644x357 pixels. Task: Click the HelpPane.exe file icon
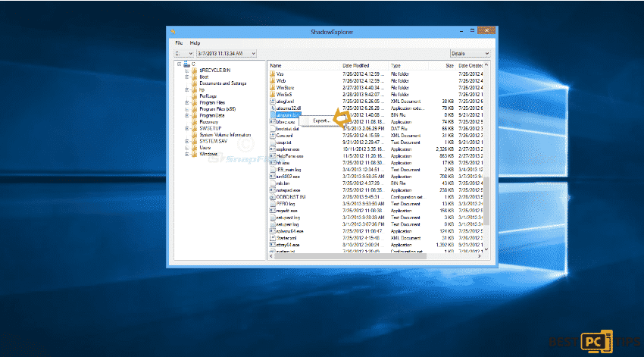(272, 156)
